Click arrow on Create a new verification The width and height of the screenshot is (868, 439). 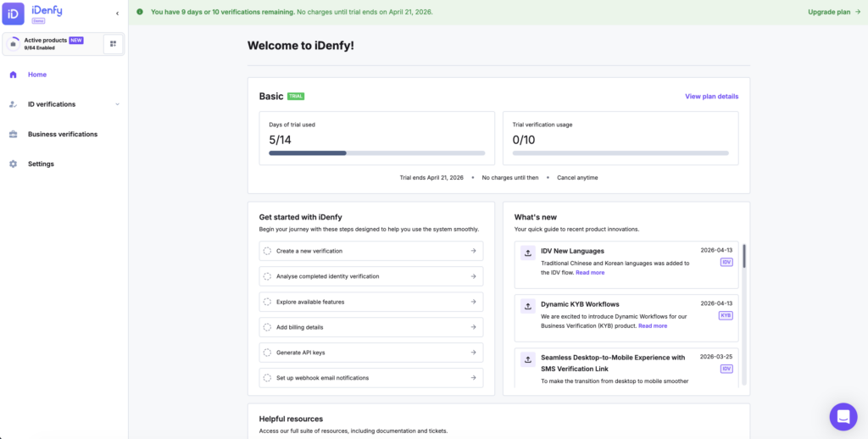pyautogui.click(x=473, y=251)
